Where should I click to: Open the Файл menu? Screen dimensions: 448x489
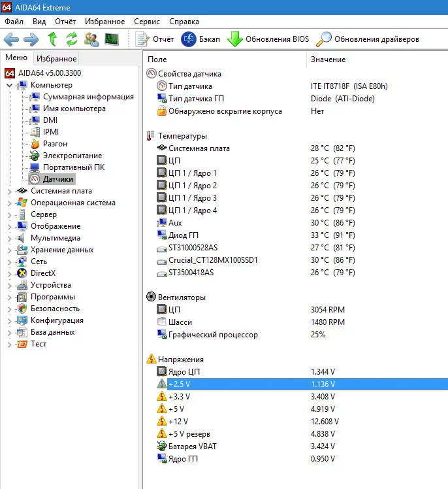point(14,22)
